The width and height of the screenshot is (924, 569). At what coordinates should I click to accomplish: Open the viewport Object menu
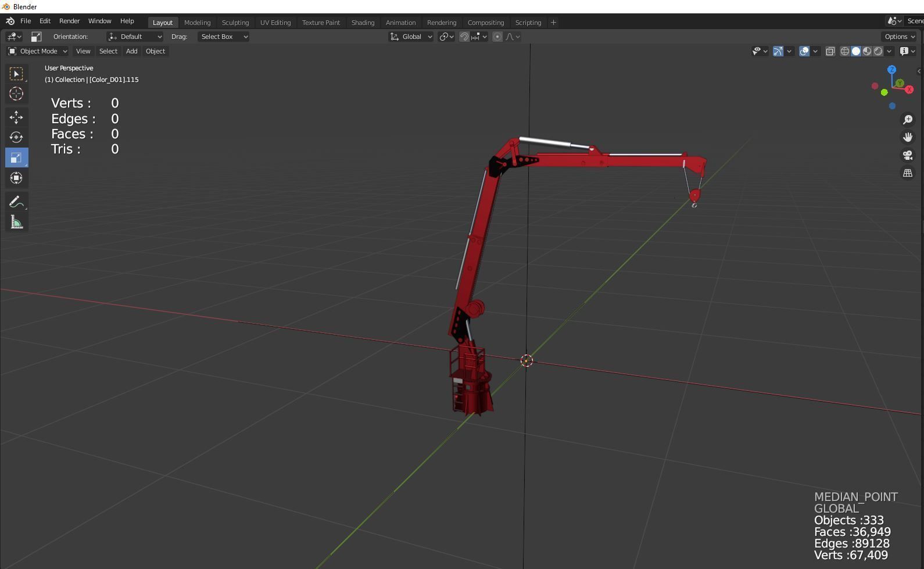(155, 51)
